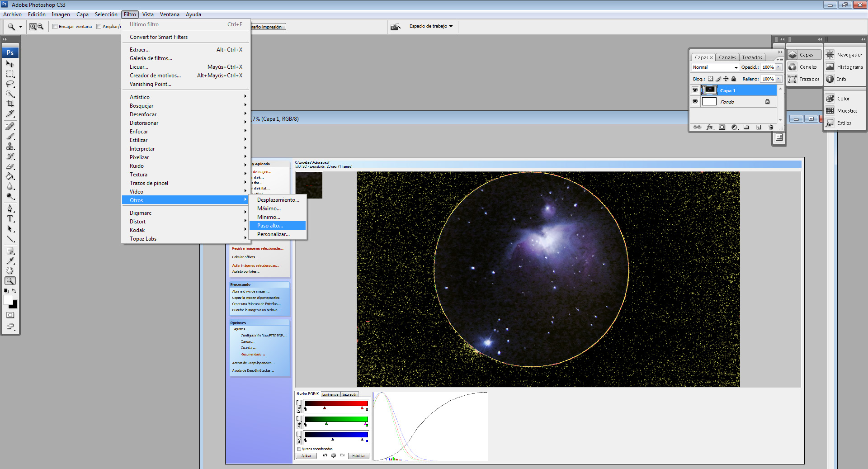Choose Paso alto from Otros submenu

278,226
